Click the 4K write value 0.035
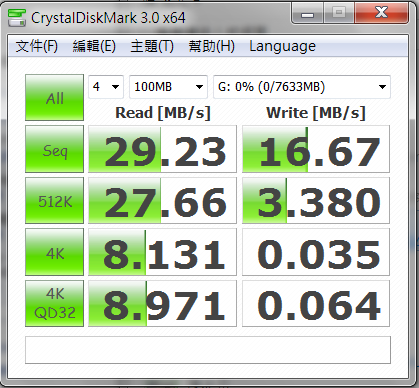419x388 pixels. pos(316,252)
